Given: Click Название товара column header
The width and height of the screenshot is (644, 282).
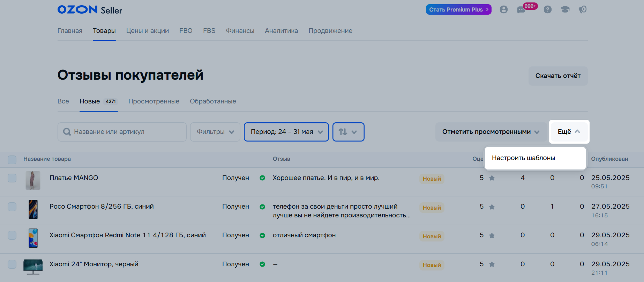Looking at the screenshot, I should point(47,159).
